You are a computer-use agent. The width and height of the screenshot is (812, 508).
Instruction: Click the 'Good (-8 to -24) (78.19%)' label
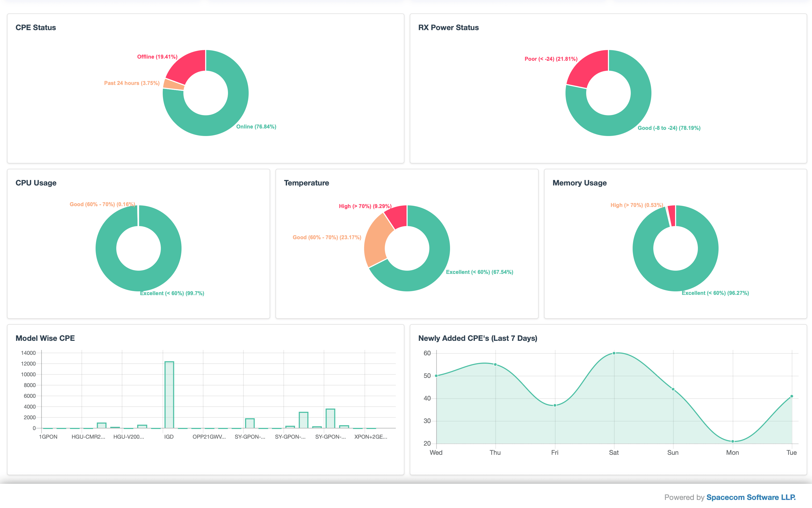(669, 128)
